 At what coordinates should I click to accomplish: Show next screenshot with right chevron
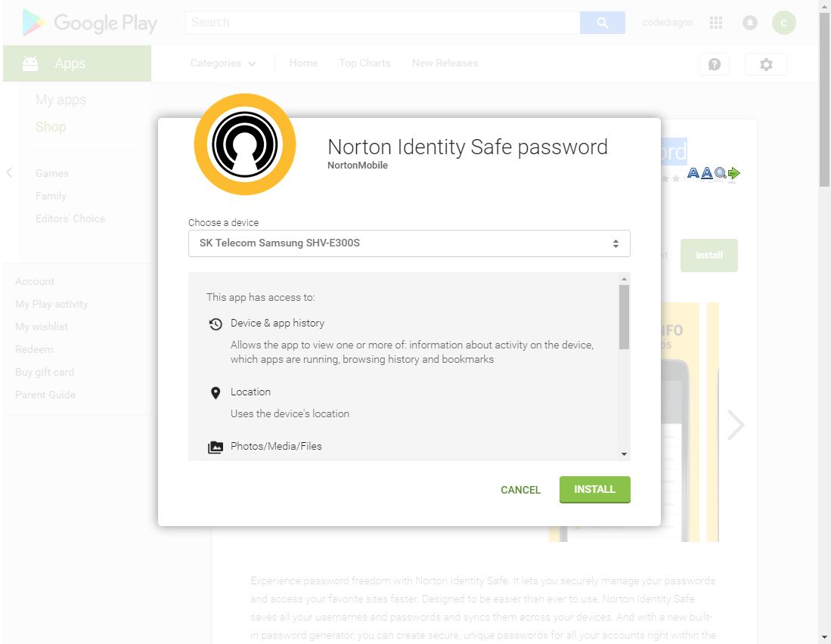coord(736,425)
